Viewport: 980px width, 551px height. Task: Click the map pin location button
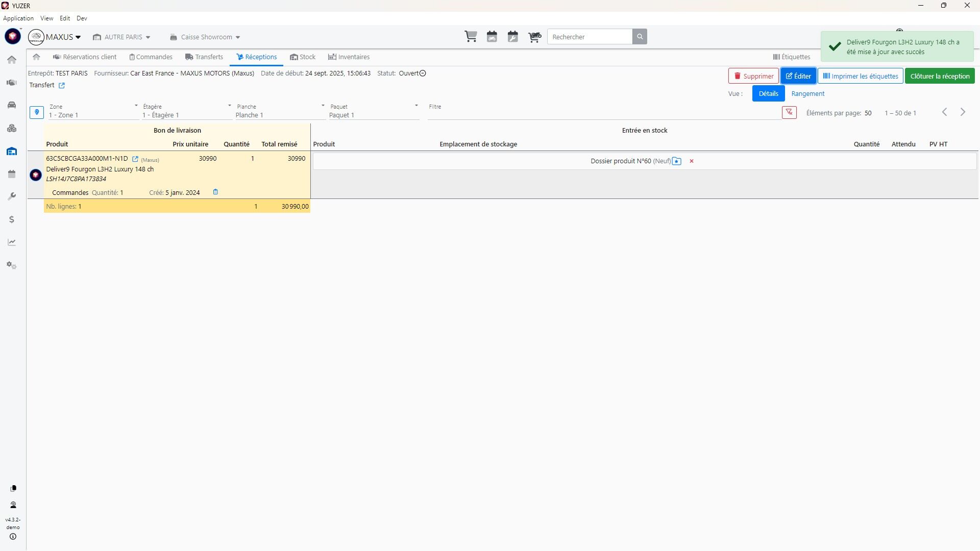[37, 112]
